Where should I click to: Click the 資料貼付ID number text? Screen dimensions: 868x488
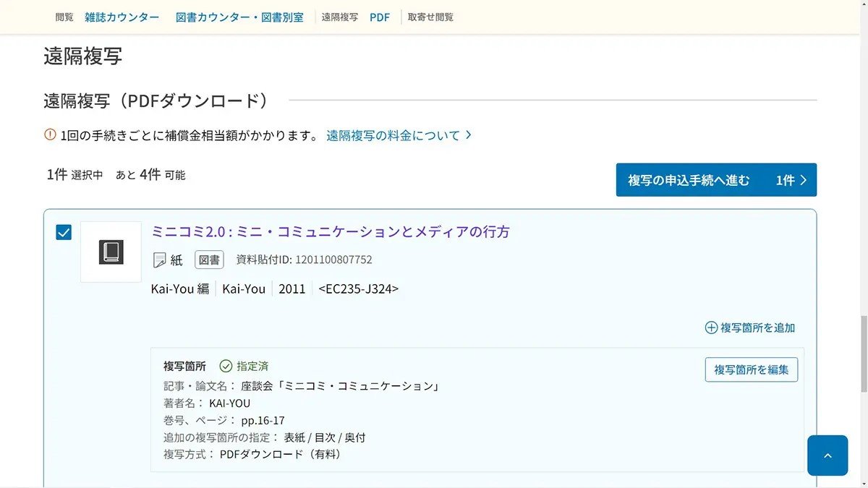point(333,260)
